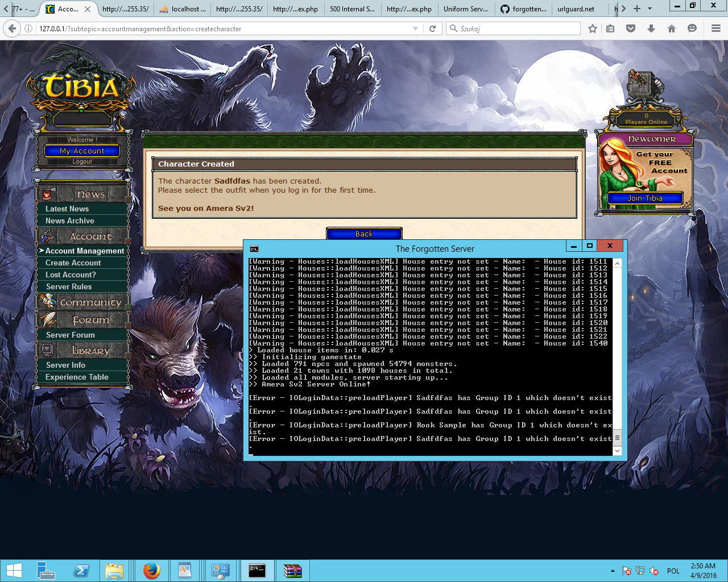
Task: Click the console window system icon
Action: pos(254,248)
